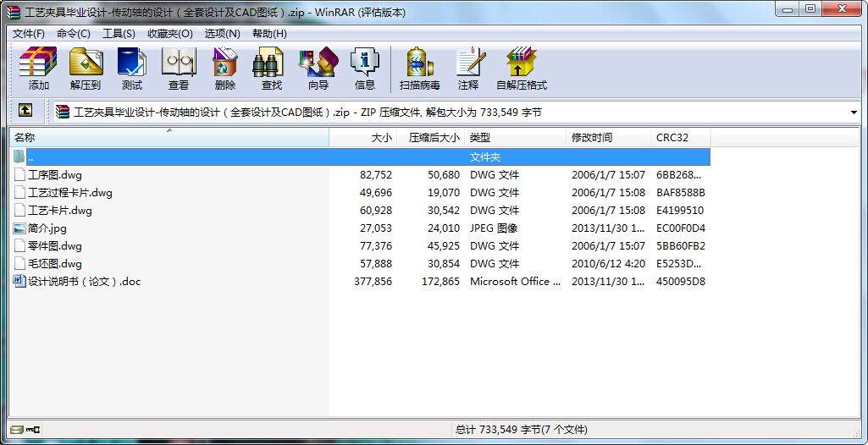The width and height of the screenshot is (868, 445).
Task: Open the 工具(S) menu
Action: point(119,34)
